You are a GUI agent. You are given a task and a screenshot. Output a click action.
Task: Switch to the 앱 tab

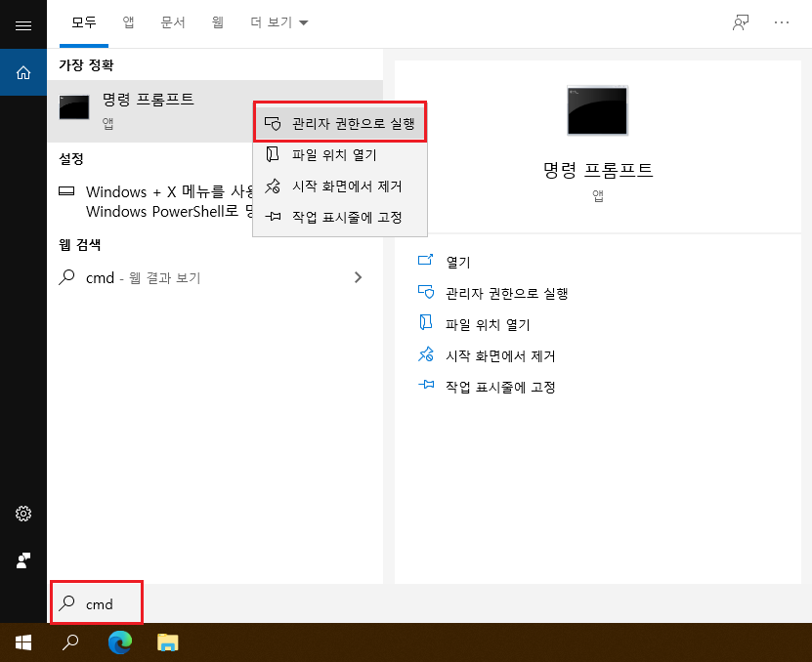(x=128, y=22)
